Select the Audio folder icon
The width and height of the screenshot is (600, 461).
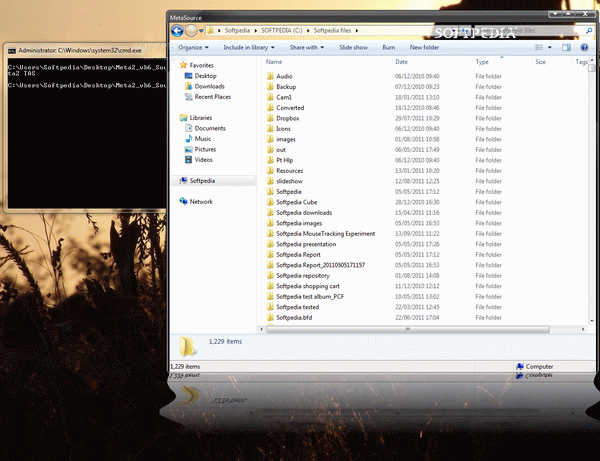(x=270, y=76)
